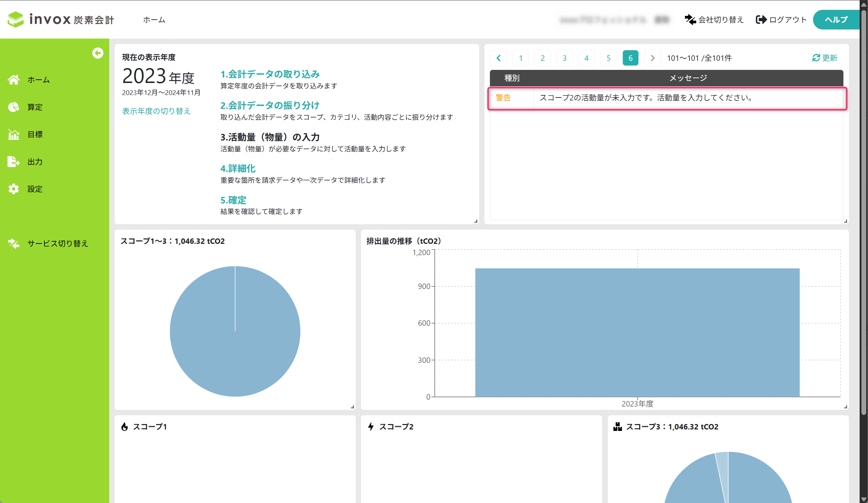Click the 更新 refresh icon
Viewport: 868px width, 503px height.
pyautogui.click(x=816, y=58)
